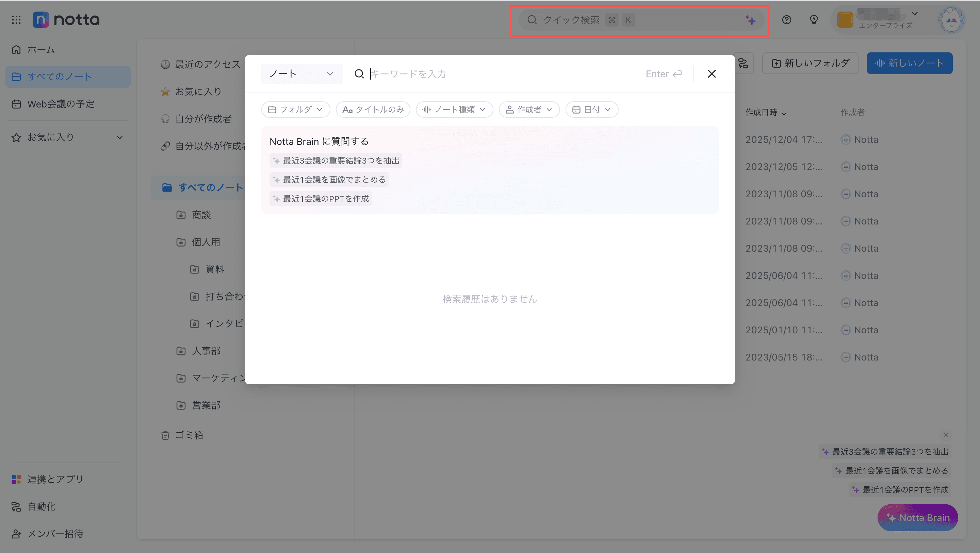Open the ノート種類 filter dropdown

point(454,110)
